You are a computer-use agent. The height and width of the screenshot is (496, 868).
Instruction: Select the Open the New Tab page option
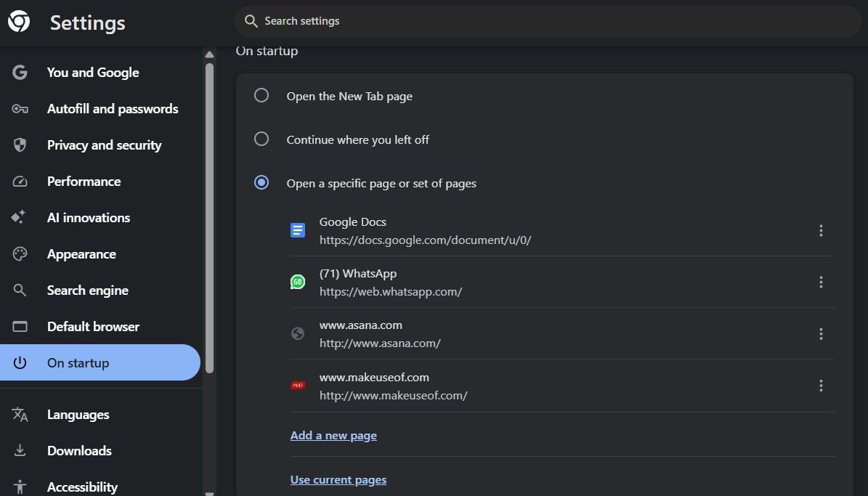(x=261, y=96)
